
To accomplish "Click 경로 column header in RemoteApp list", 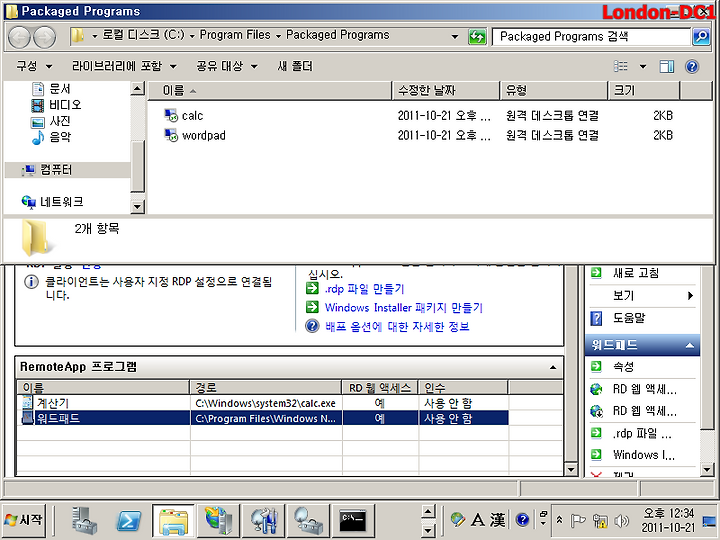I will coord(266,387).
